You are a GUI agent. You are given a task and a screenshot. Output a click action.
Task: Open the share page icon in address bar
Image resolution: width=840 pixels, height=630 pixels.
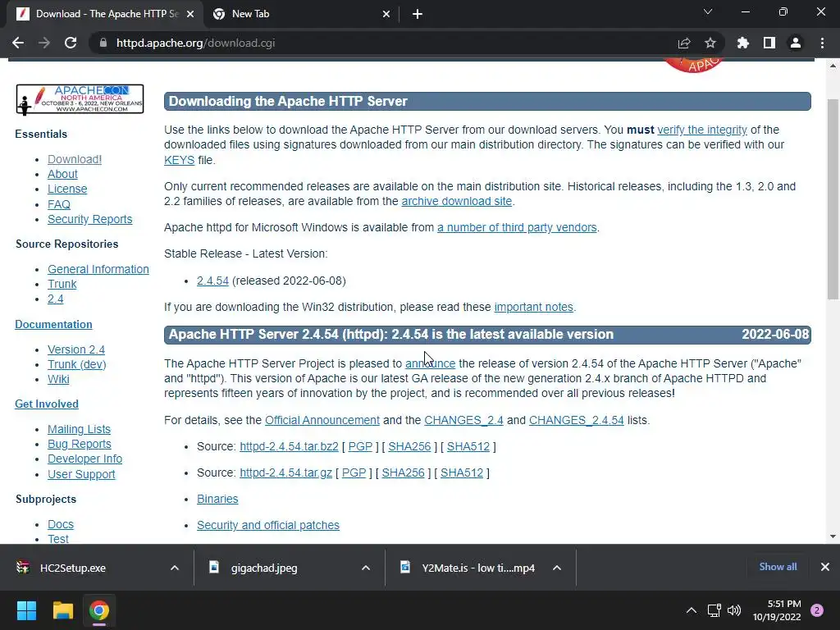(684, 43)
